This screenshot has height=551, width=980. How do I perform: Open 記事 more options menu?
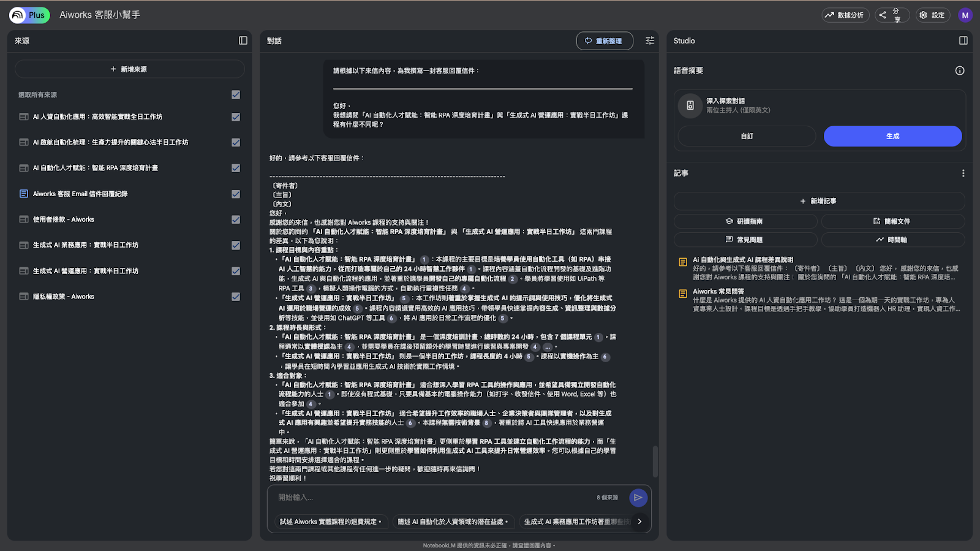click(963, 173)
